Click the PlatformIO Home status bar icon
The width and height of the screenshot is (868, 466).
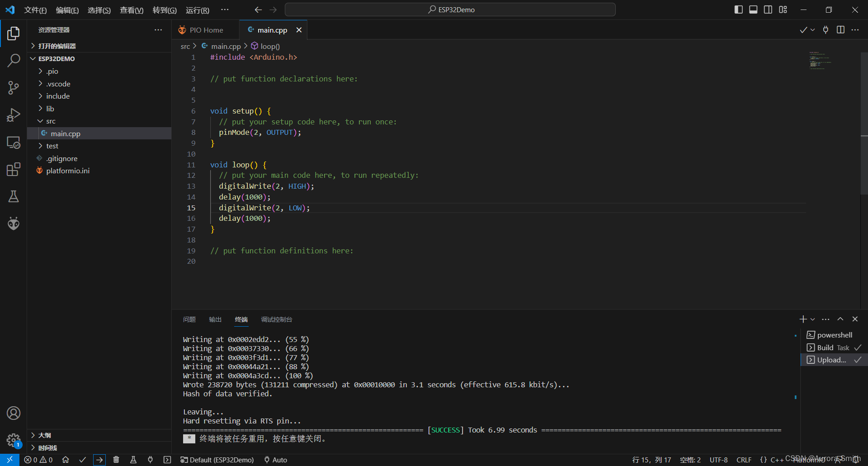pyautogui.click(x=66, y=460)
